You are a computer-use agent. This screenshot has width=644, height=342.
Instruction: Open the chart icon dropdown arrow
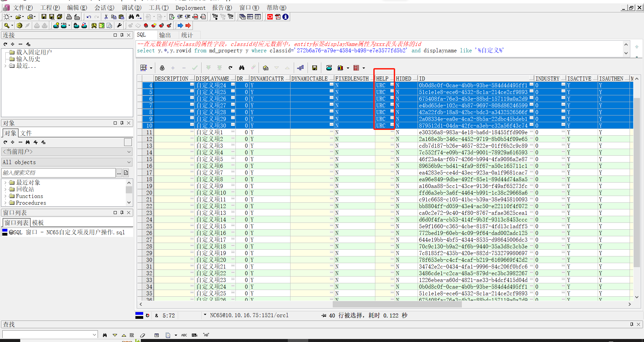[348, 68]
